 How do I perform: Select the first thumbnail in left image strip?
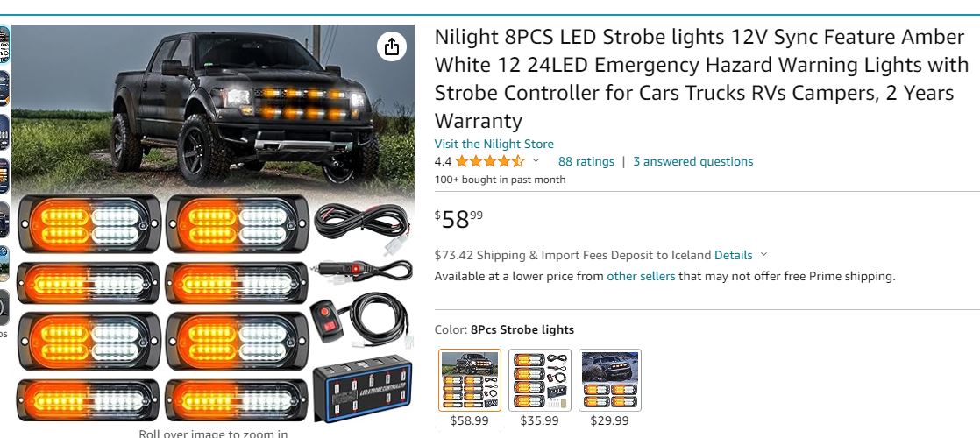click(x=4, y=45)
